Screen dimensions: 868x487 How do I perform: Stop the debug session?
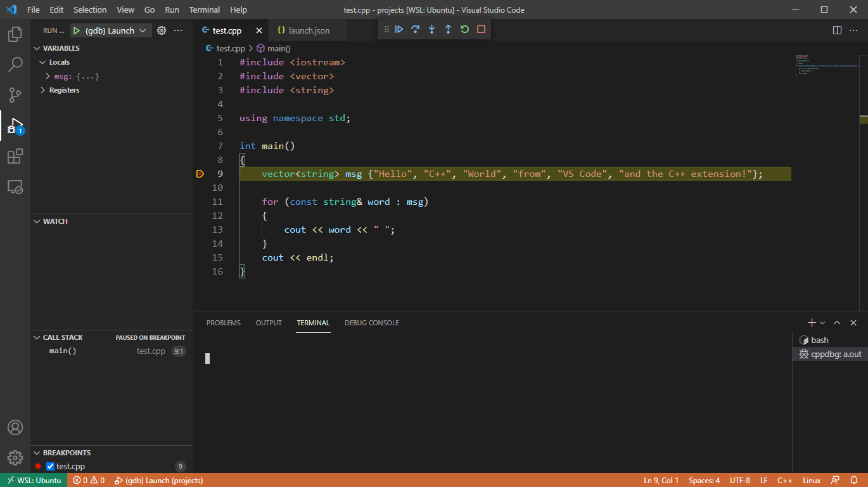tap(481, 29)
